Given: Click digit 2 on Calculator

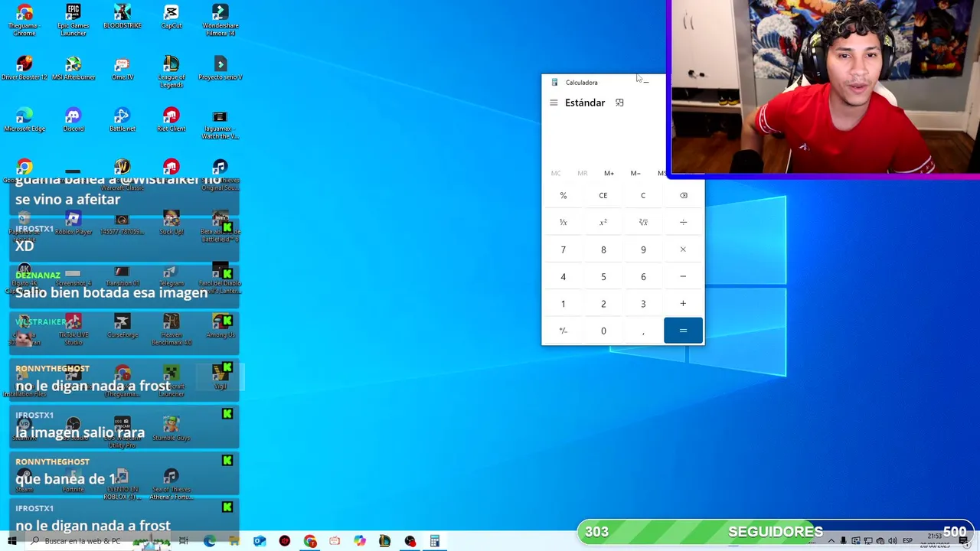Looking at the screenshot, I should coord(603,304).
